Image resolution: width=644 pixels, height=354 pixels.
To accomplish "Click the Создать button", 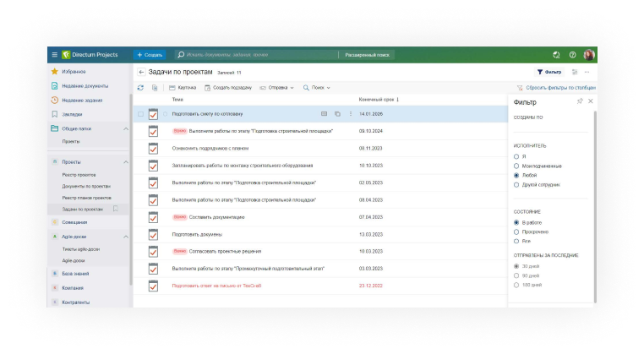I will click(150, 54).
